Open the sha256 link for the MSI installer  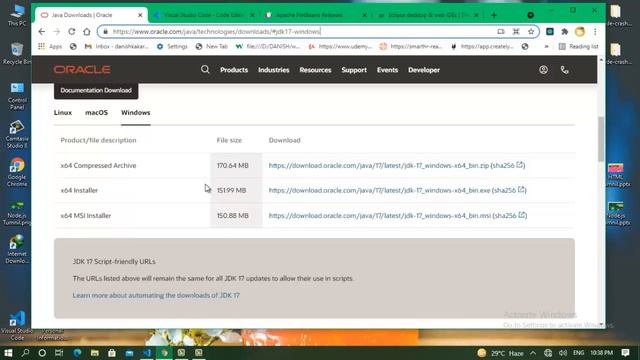pyautogui.click(x=510, y=216)
